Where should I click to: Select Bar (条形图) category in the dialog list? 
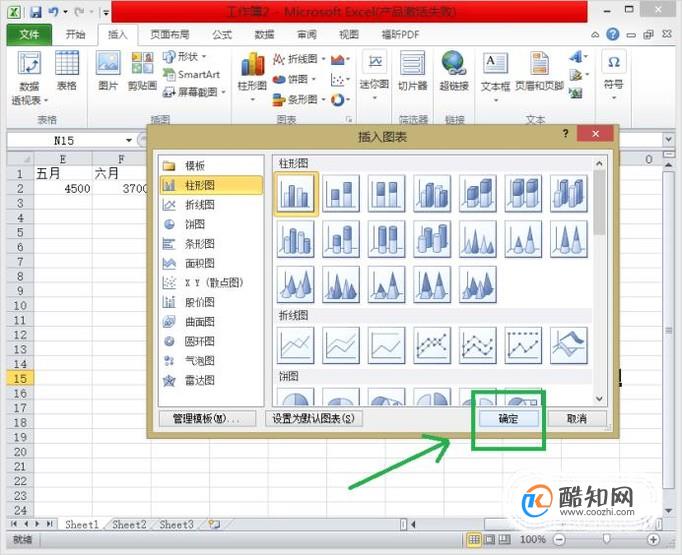pos(211,244)
